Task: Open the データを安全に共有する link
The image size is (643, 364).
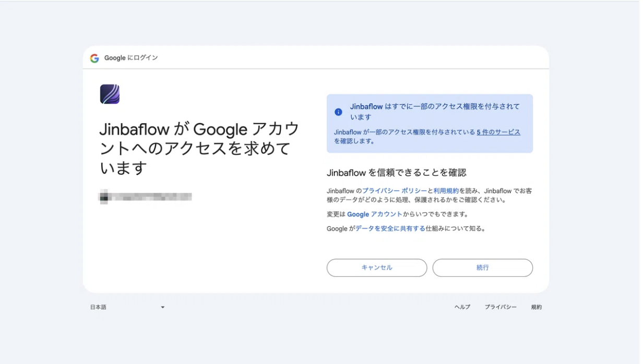Action: 390,228
